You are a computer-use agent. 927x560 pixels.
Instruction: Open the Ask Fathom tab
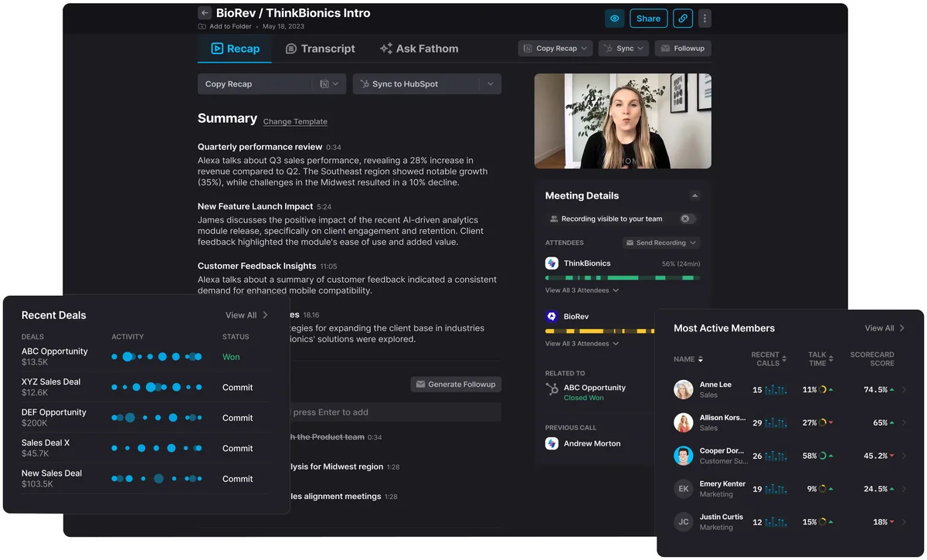click(418, 48)
